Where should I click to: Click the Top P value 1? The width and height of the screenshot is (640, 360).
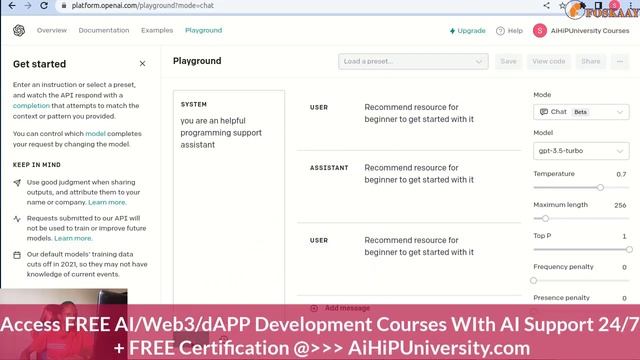pyautogui.click(x=624, y=236)
